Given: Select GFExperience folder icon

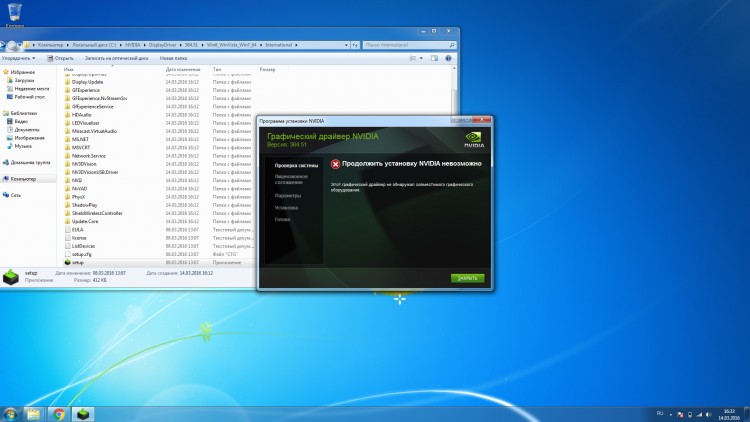Looking at the screenshot, I should tap(67, 90).
